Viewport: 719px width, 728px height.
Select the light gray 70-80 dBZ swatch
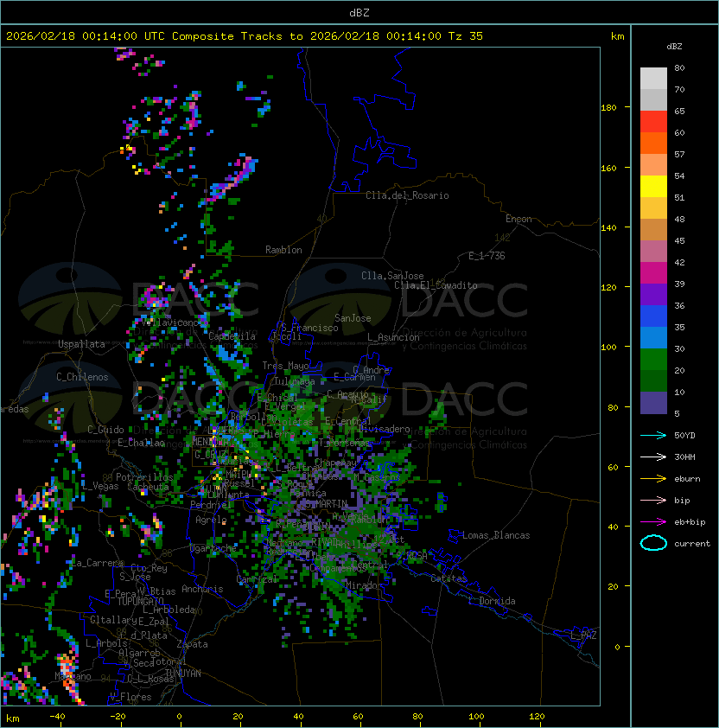pyautogui.click(x=653, y=79)
